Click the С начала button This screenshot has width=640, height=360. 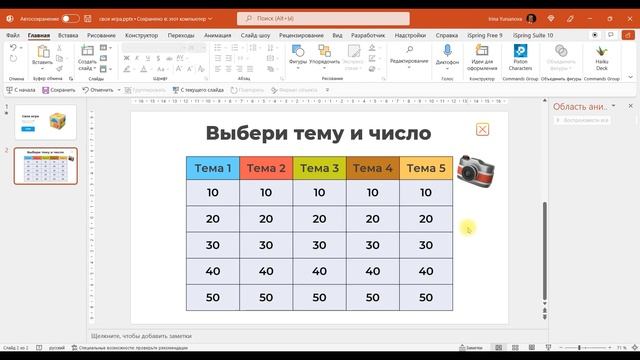pyautogui.click(x=21, y=90)
